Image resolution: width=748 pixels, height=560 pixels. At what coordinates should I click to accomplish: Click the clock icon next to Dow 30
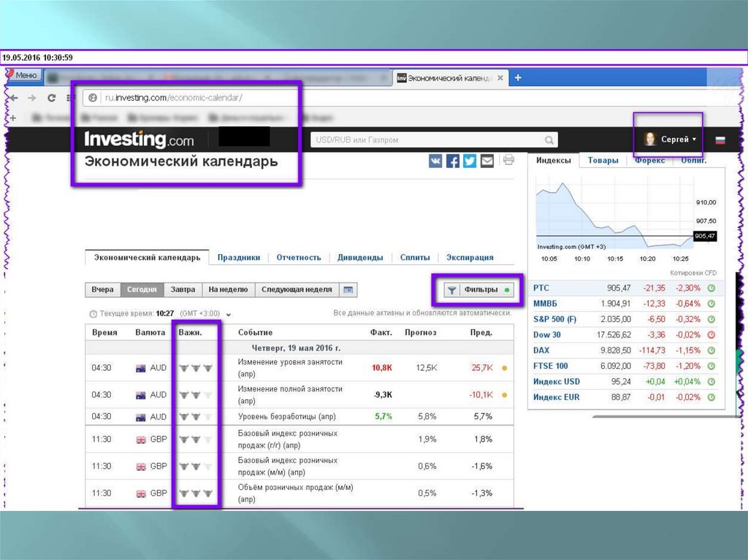(711, 334)
